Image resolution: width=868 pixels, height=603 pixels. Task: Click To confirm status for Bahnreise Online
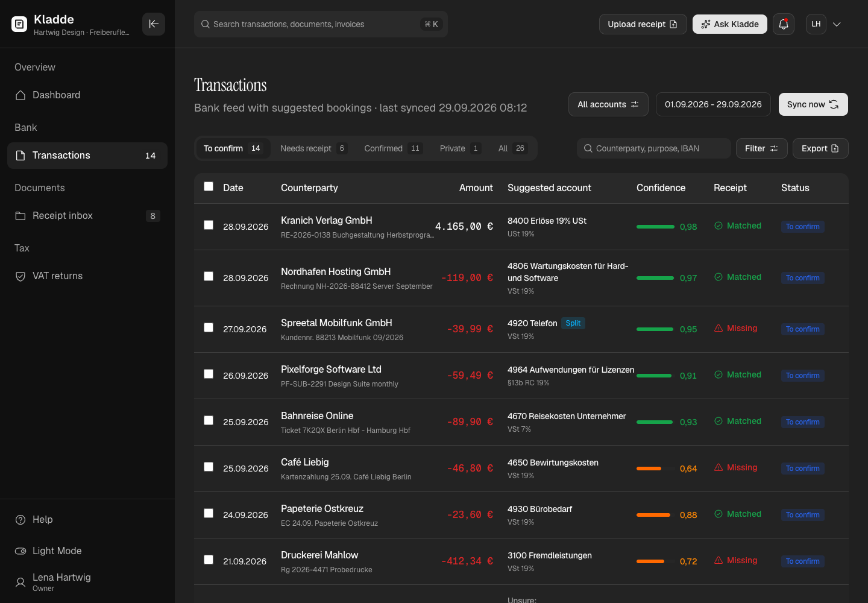pos(803,422)
